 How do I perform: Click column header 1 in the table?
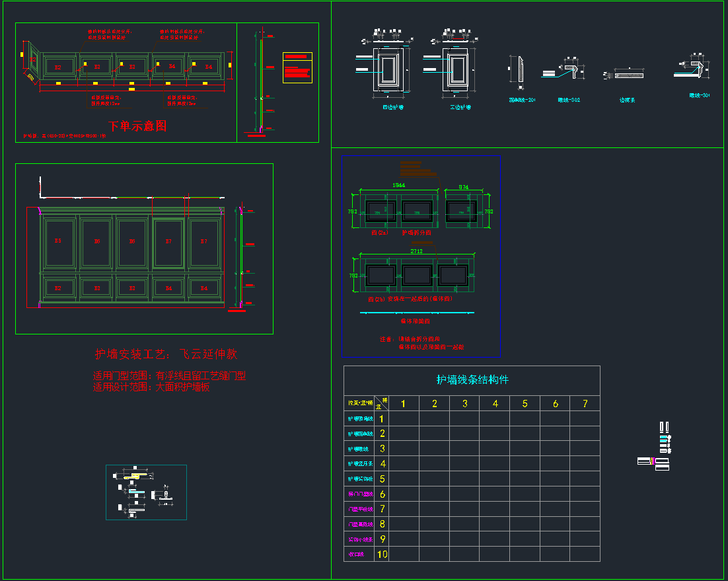404,403
